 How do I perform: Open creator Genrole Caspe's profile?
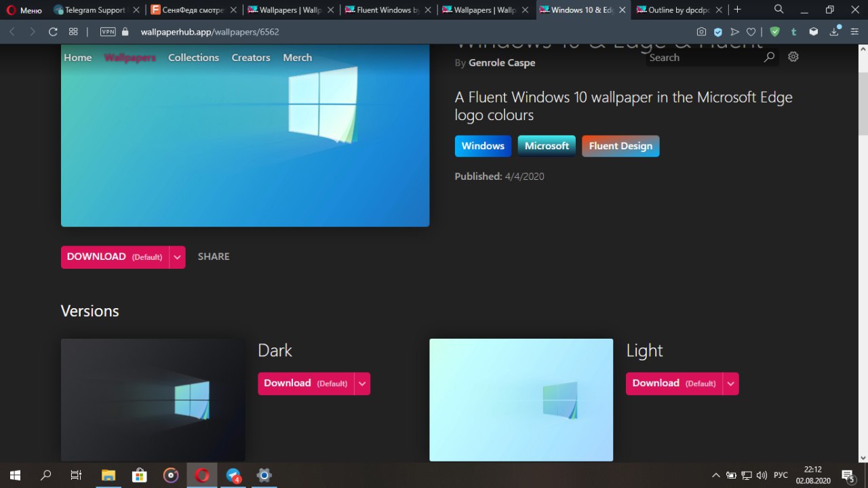pyautogui.click(x=502, y=62)
